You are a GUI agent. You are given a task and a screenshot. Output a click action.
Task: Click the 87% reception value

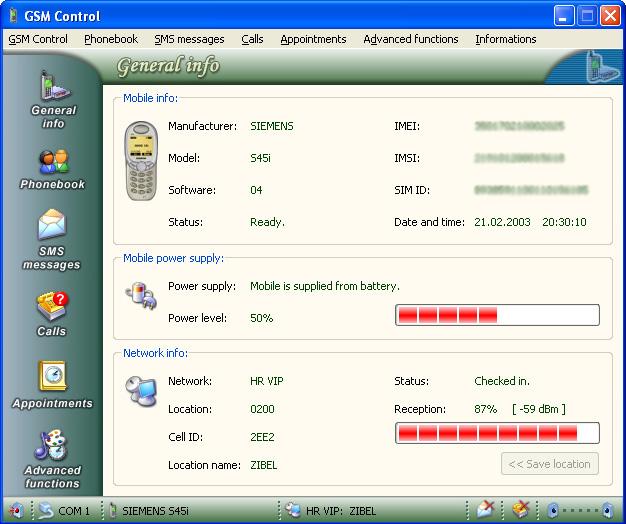coord(486,409)
